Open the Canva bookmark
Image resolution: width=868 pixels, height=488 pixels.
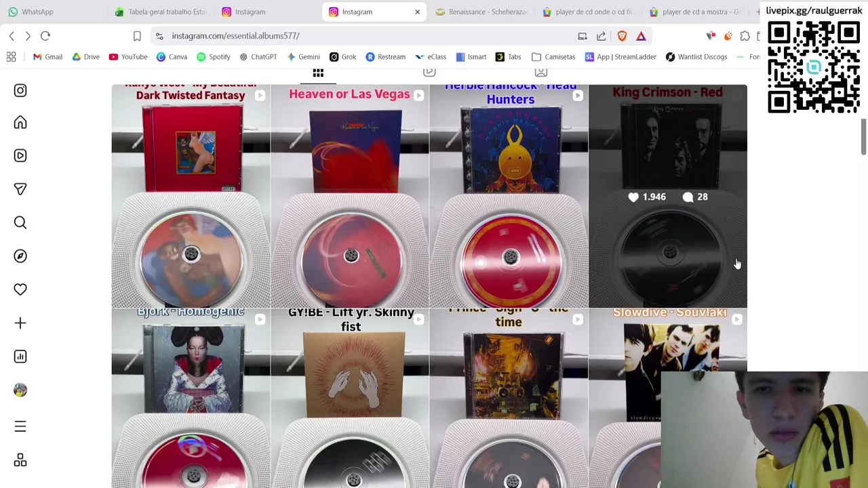pyautogui.click(x=172, y=57)
